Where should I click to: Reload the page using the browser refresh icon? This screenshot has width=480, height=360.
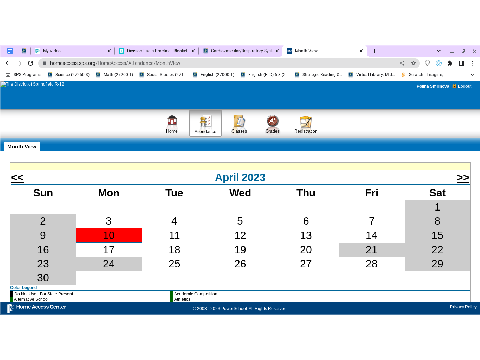click(31, 63)
